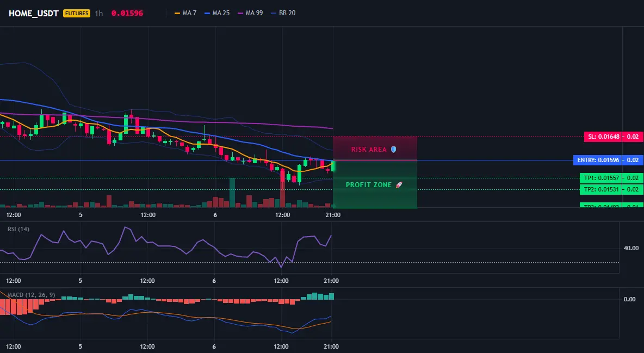The width and height of the screenshot is (644, 353).
Task: Click the last green MACD histogram bar
Action: [331, 296]
